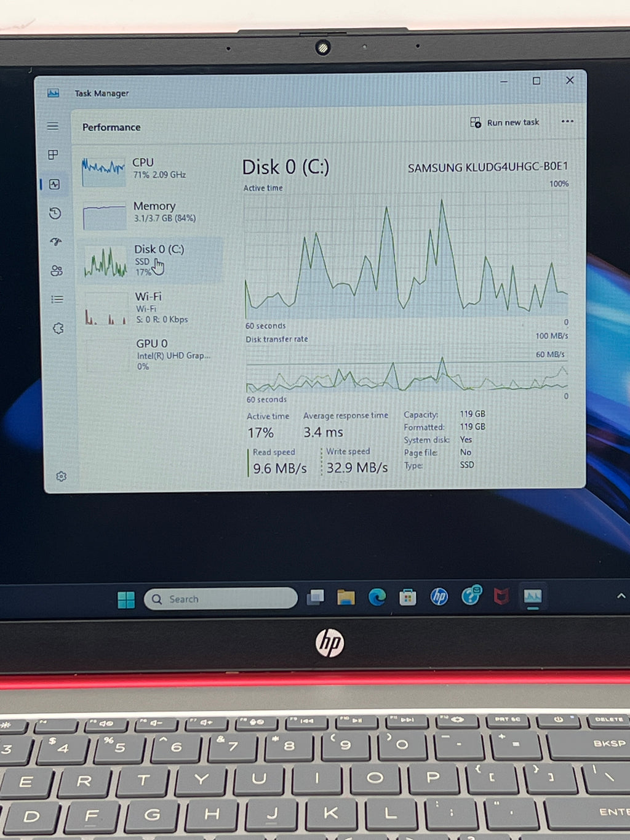Click the Performance page heading
This screenshot has height=840, width=630.
coord(111,127)
